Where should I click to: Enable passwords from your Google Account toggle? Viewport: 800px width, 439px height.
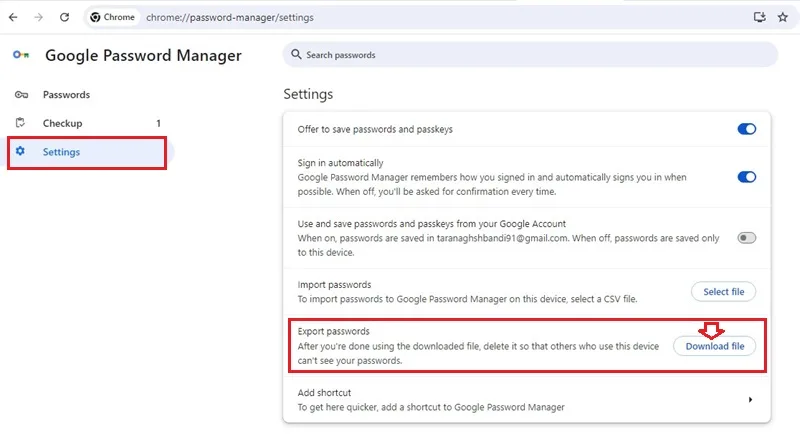click(746, 238)
